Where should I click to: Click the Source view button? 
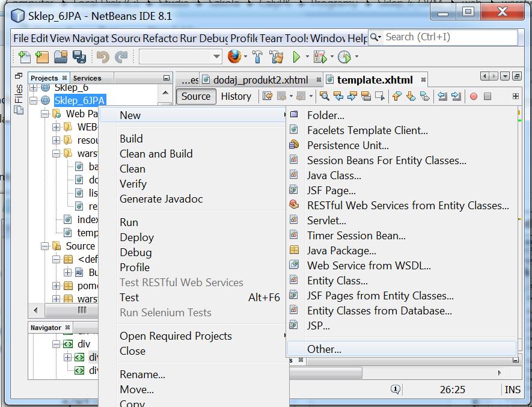[x=196, y=96]
